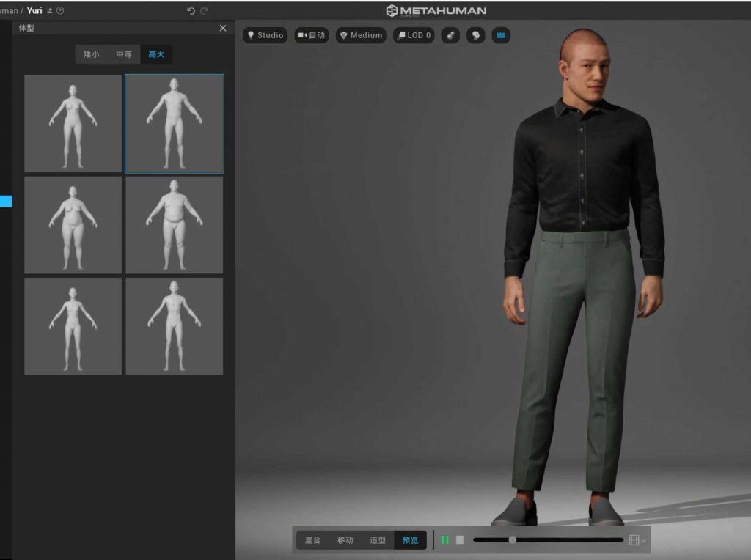Open the Medium quality dropdown

pyautogui.click(x=361, y=35)
